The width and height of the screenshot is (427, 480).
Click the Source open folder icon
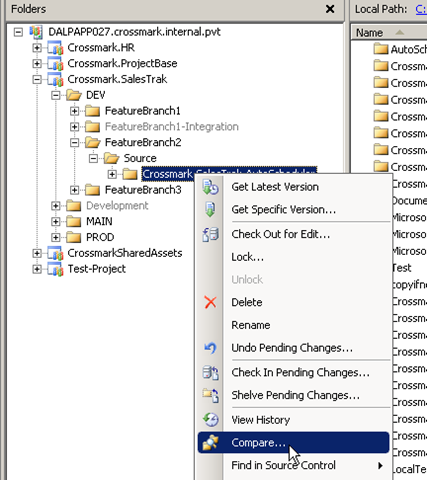(x=111, y=158)
